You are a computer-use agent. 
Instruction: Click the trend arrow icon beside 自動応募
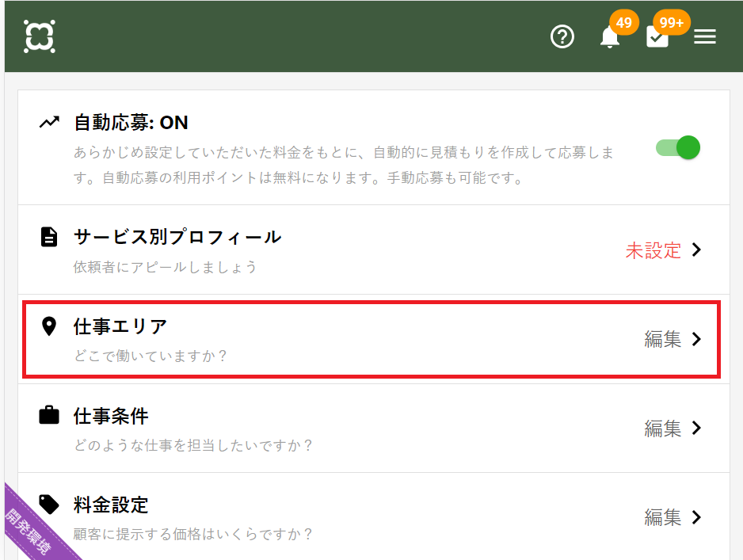(49, 122)
